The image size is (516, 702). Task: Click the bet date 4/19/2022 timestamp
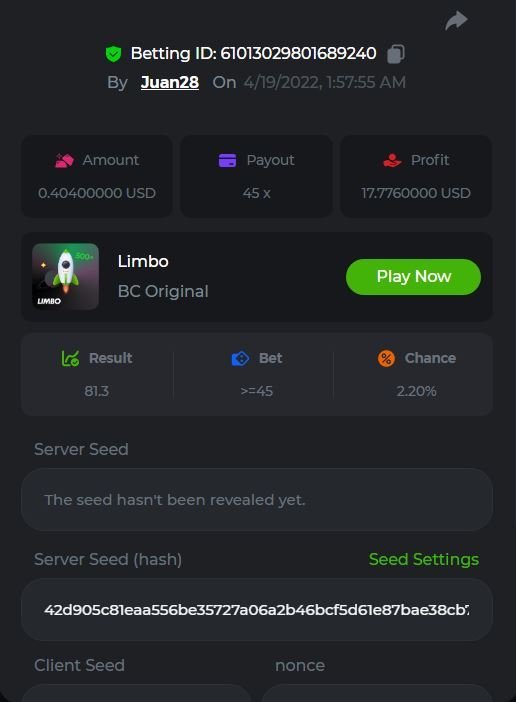pos(324,82)
